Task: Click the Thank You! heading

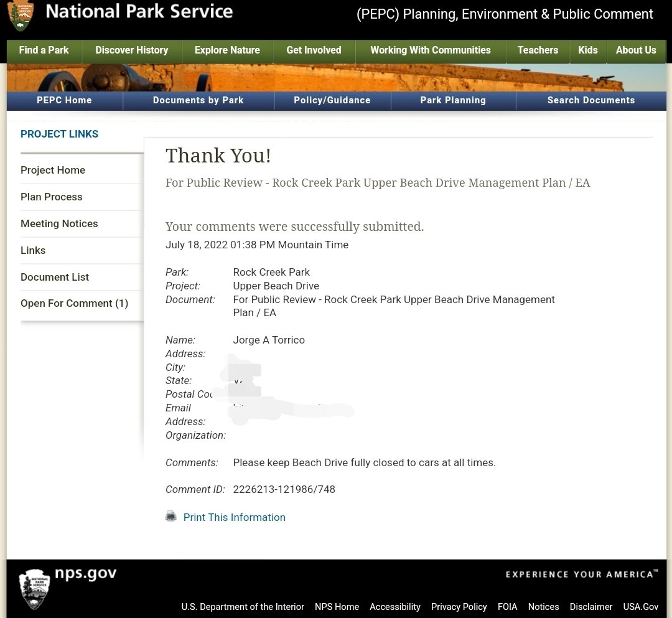Action: (218, 156)
